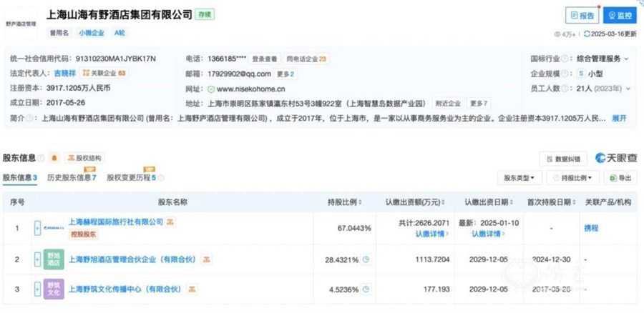This screenshot has height=313, width=644.
Task: Click the 野筑文化 purple logo icon
Action: point(54,289)
